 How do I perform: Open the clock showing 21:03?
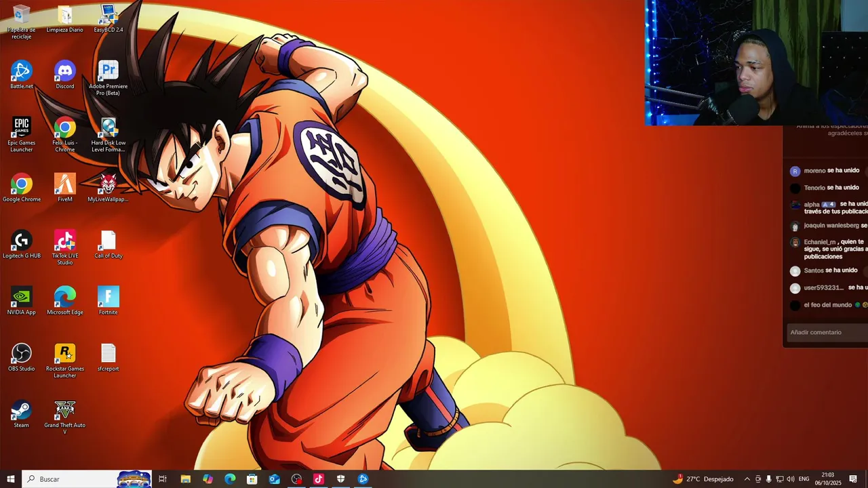[x=827, y=479]
